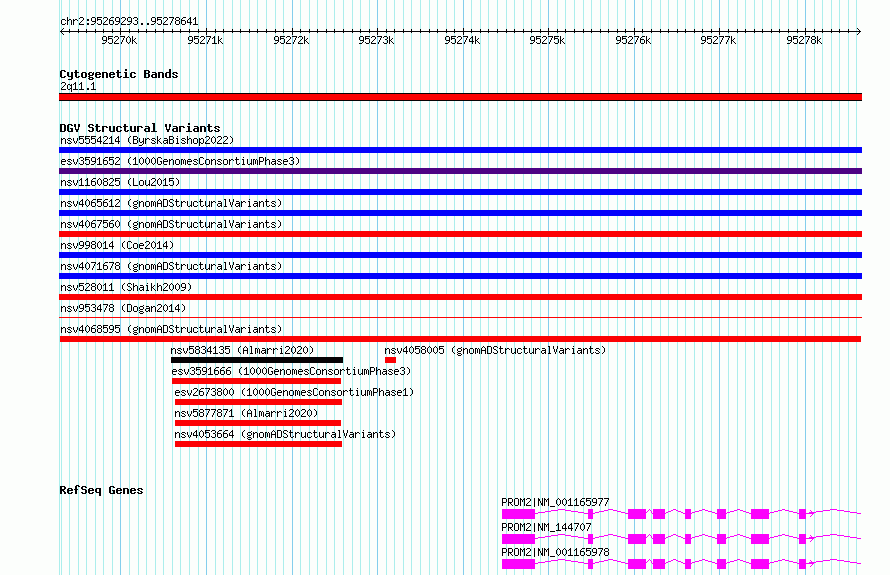
Task: Select the nsv528011 (Shaikh2009) variant label
Action: click(126, 287)
